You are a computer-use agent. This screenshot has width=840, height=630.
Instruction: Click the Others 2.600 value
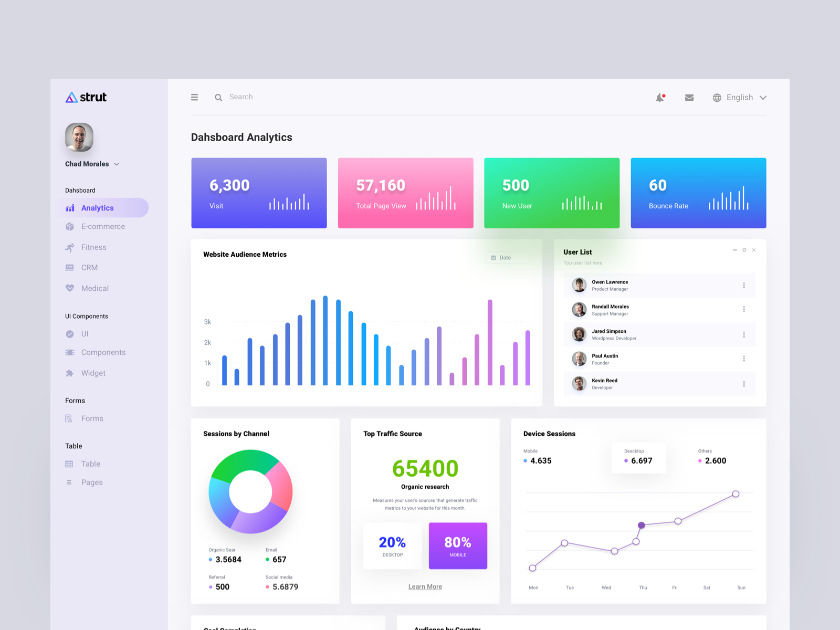click(x=716, y=461)
